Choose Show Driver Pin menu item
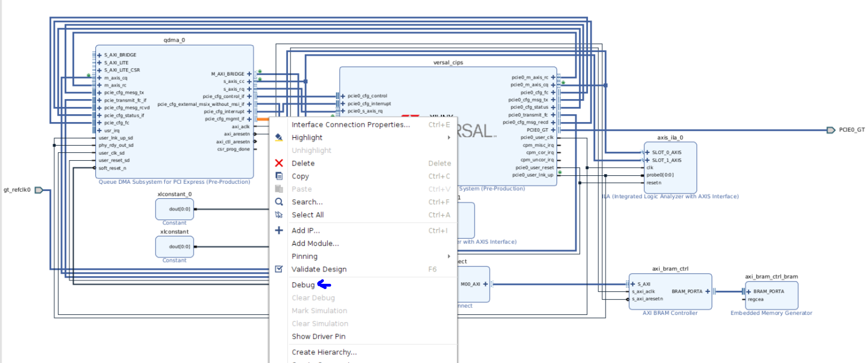 click(x=318, y=336)
